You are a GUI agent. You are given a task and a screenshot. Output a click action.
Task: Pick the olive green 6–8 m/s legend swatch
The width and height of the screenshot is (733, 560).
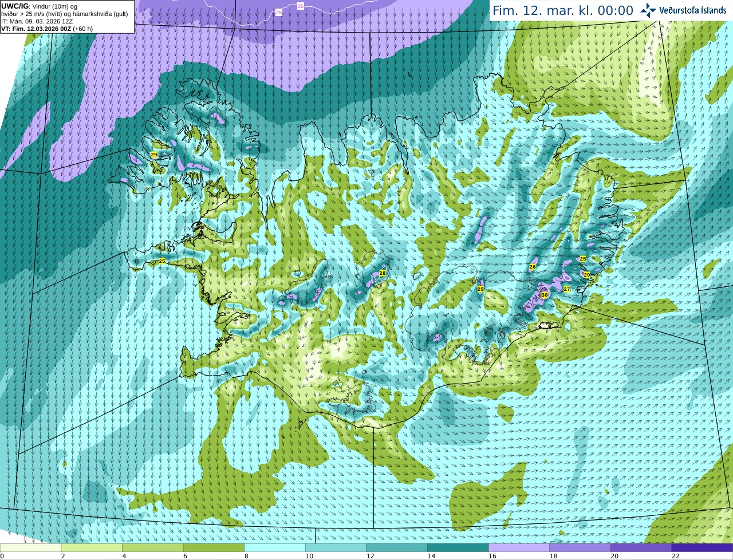pos(214,548)
